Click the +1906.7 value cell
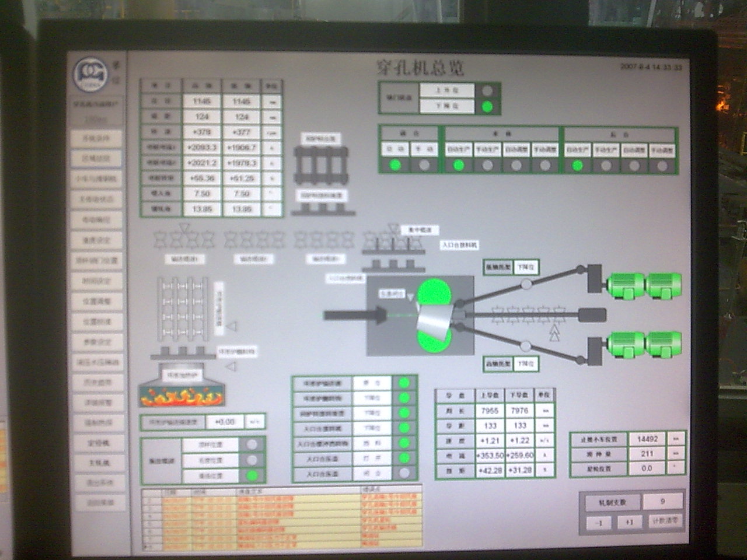 click(242, 148)
